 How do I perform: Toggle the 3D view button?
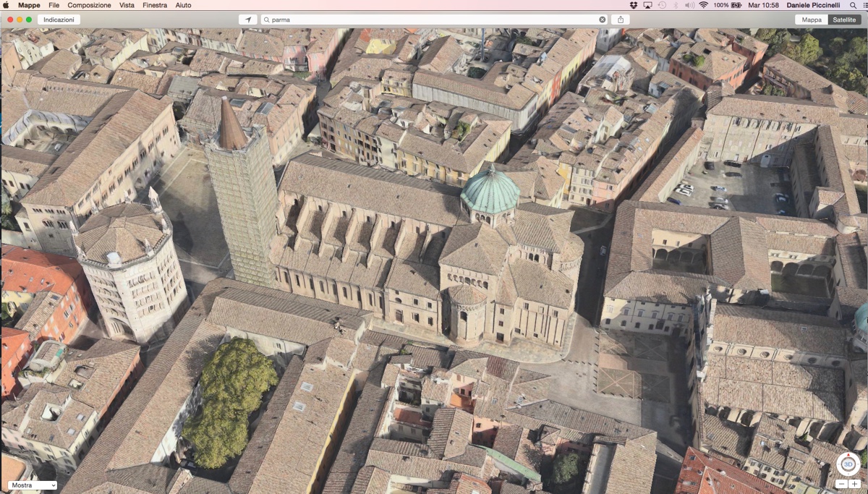848,464
